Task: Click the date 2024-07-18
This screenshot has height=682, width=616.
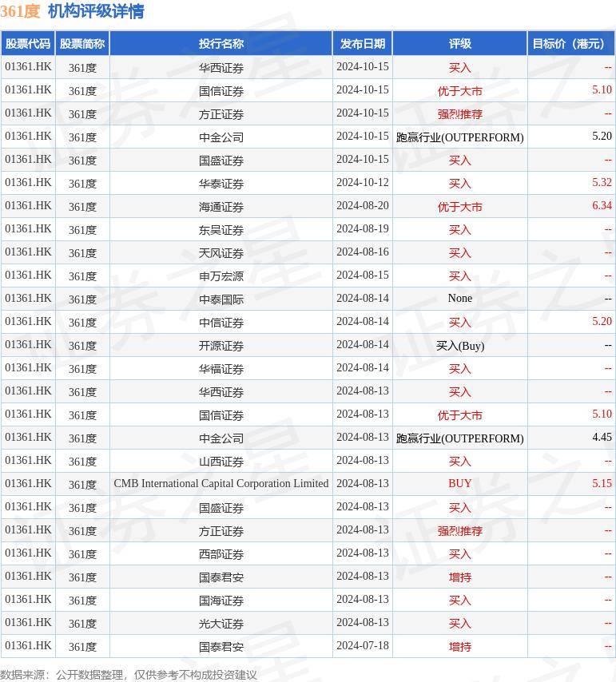Action: click(363, 645)
